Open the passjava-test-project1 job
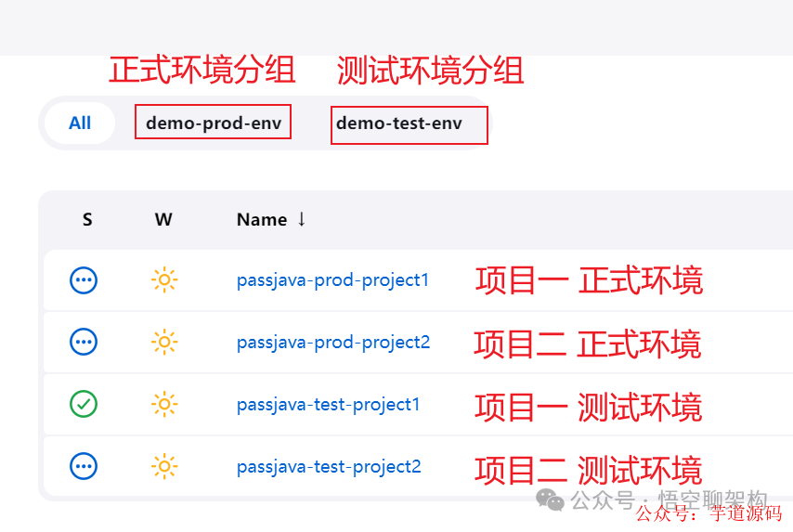 [x=328, y=405]
